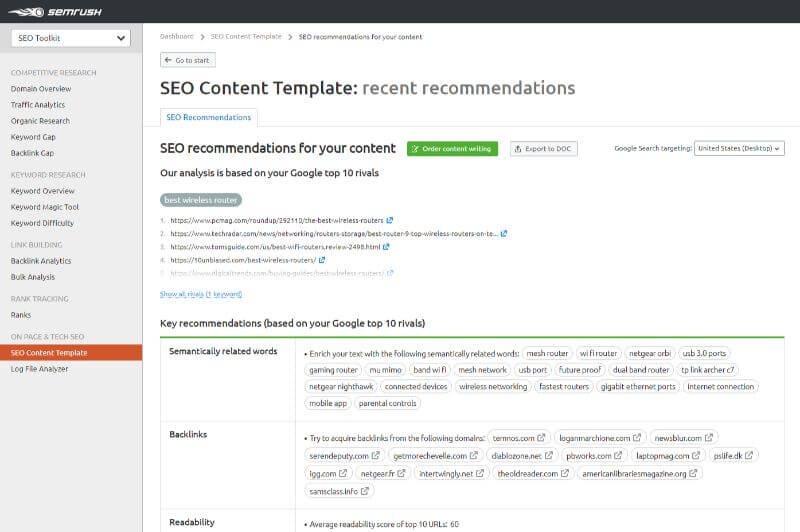Open external link icon for 10unbiased.com URL
800x532 pixels.
click(x=322, y=260)
